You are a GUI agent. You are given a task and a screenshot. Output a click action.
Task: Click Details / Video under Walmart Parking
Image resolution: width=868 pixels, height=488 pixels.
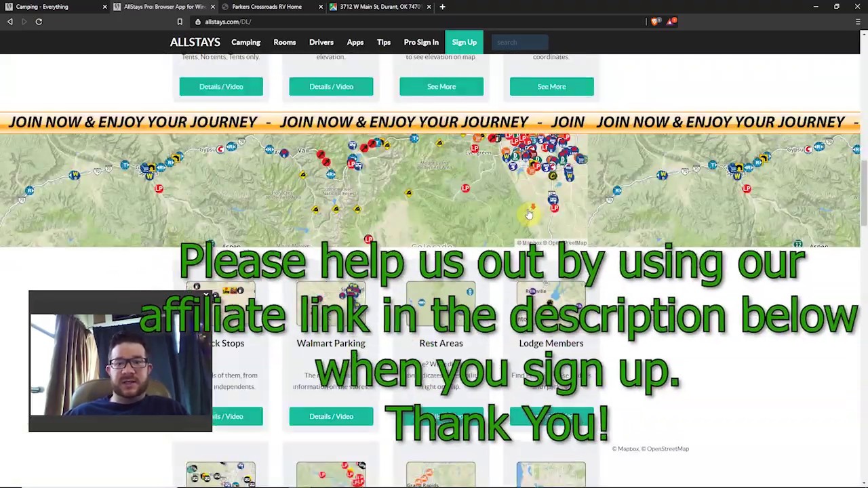[331, 416]
